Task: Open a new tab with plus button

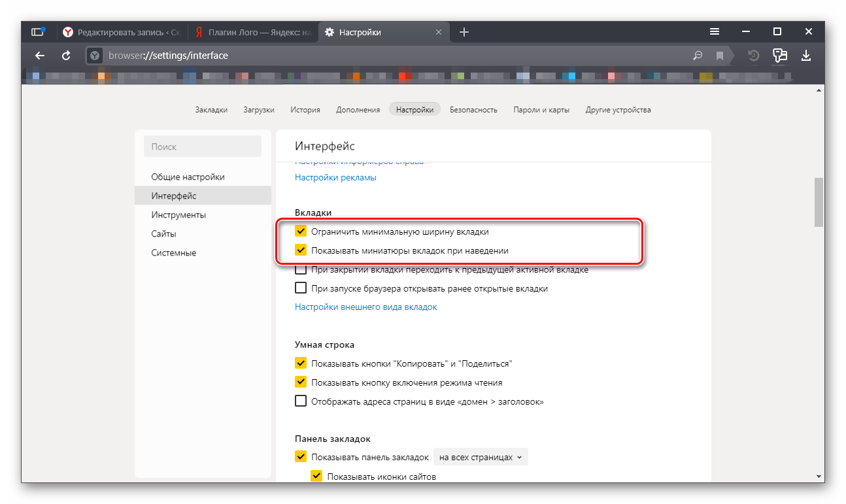Action: coord(464,32)
